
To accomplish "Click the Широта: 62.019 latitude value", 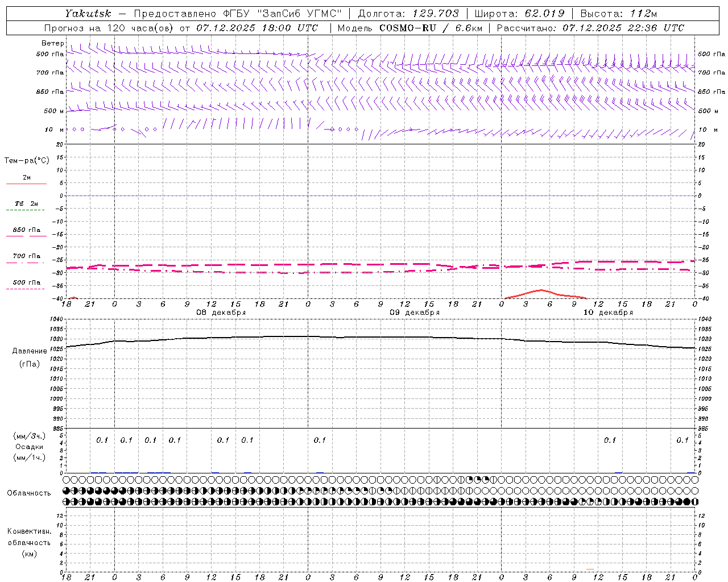I will click(519, 14).
